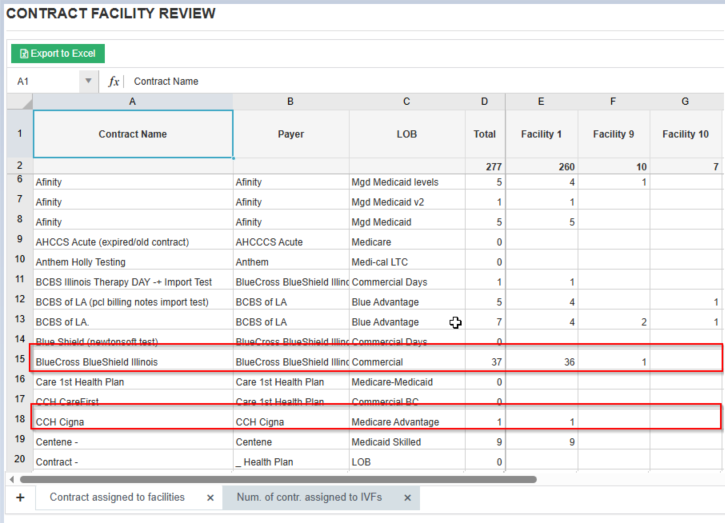Viewport: 725px width, 523px height.
Task: Click the formula bar showing Contract Name
Action: coord(425,81)
